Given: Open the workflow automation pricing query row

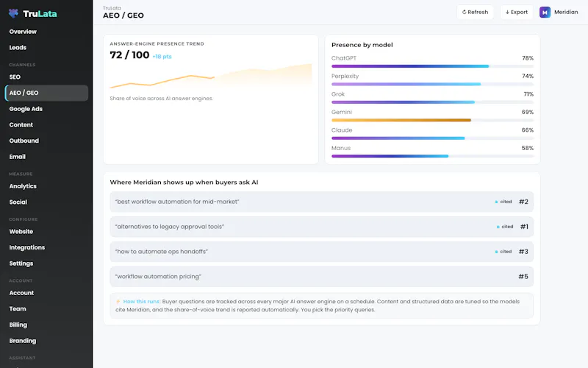Looking at the screenshot, I should click(321, 277).
